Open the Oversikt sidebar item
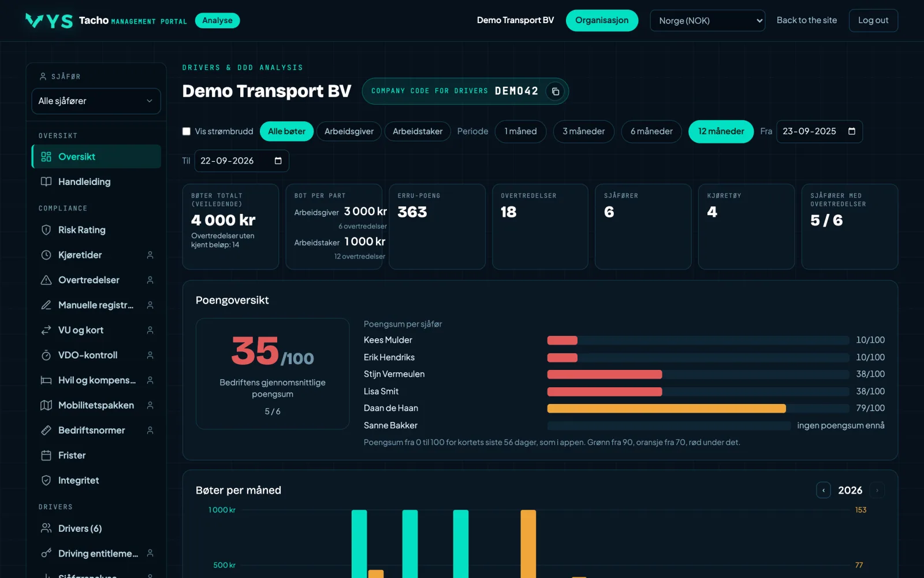The width and height of the screenshot is (924, 578). (96, 157)
